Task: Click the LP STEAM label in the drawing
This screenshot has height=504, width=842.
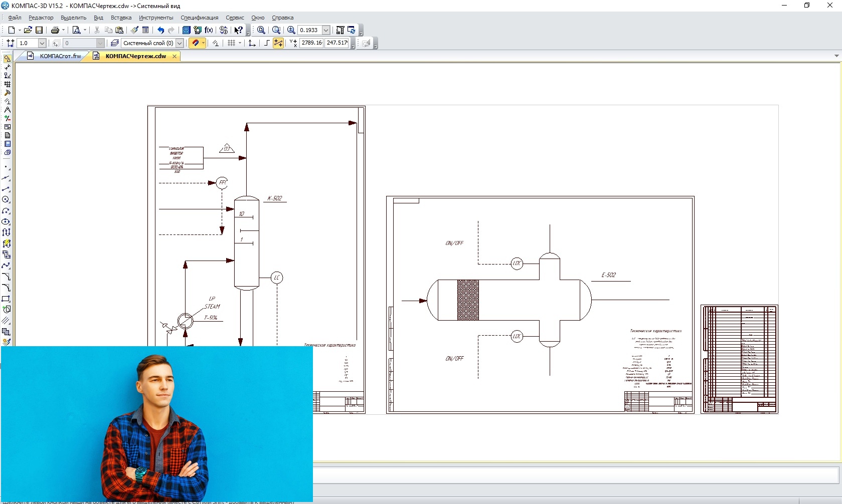Action: click(212, 303)
